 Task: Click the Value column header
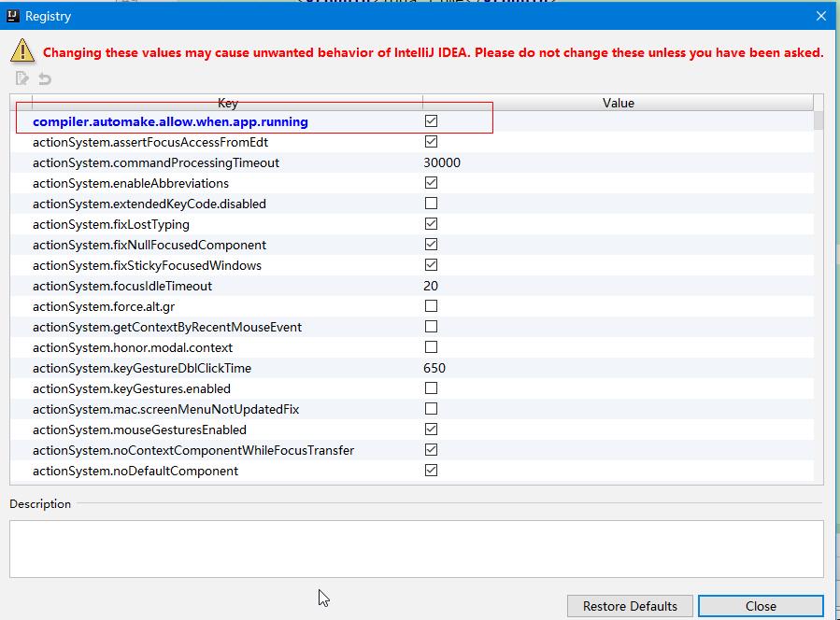point(618,103)
